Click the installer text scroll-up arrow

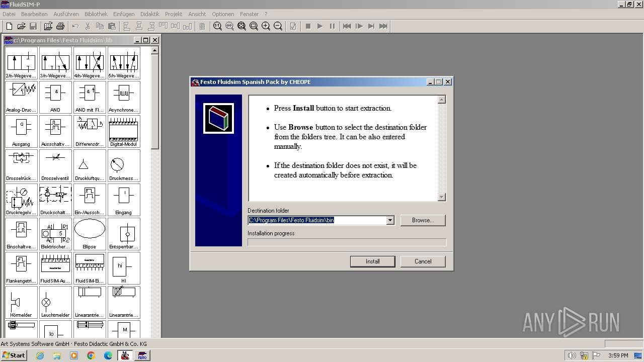point(442,100)
